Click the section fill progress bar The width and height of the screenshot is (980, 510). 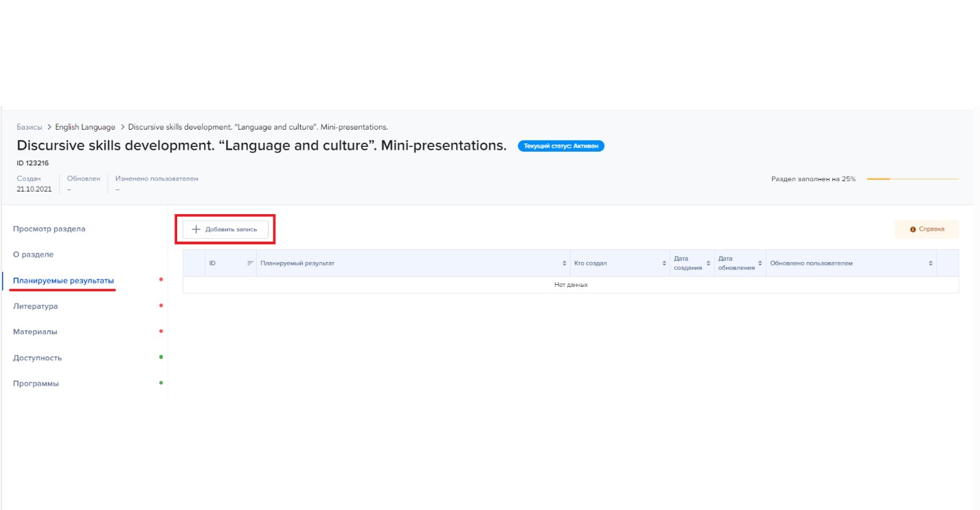(x=913, y=179)
